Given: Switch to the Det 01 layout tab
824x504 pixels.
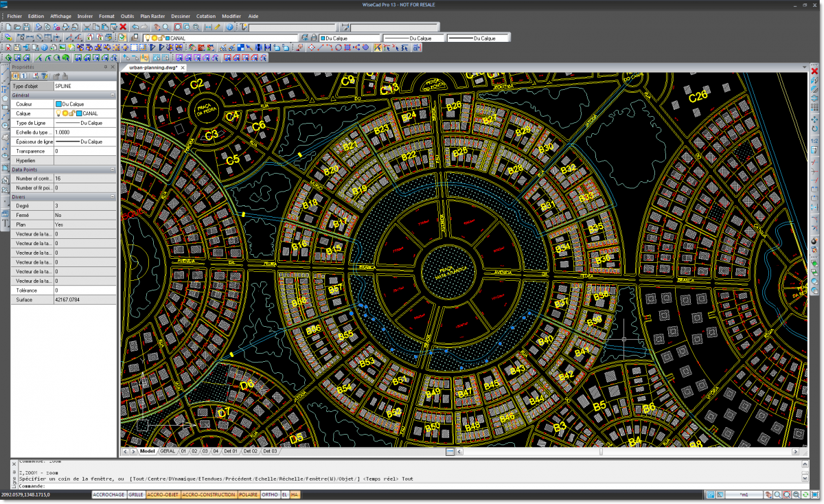Looking at the screenshot, I should click(231, 451).
